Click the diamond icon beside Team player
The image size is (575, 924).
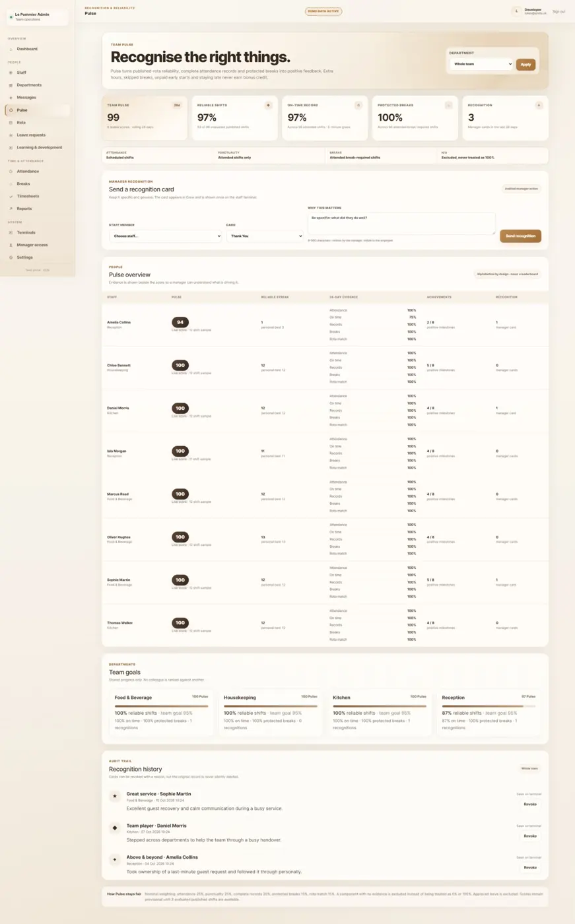[x=115, y=828]
